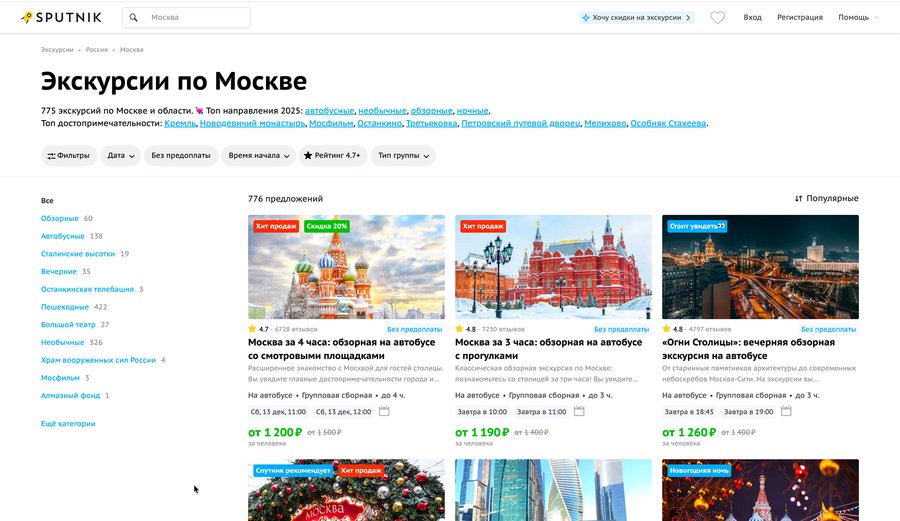
Task: Open the Особняк Стахеева link
Action: pyautogui.click(x=668, y=123)
